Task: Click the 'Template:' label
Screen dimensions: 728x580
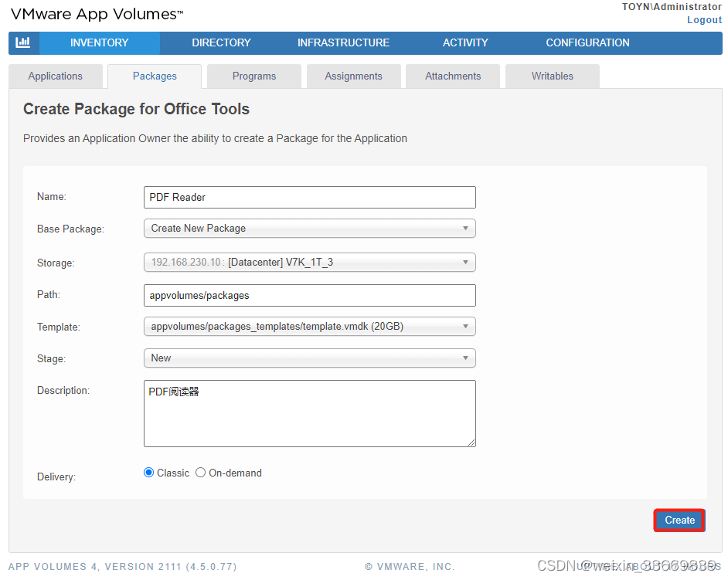Action: point(59,327)
